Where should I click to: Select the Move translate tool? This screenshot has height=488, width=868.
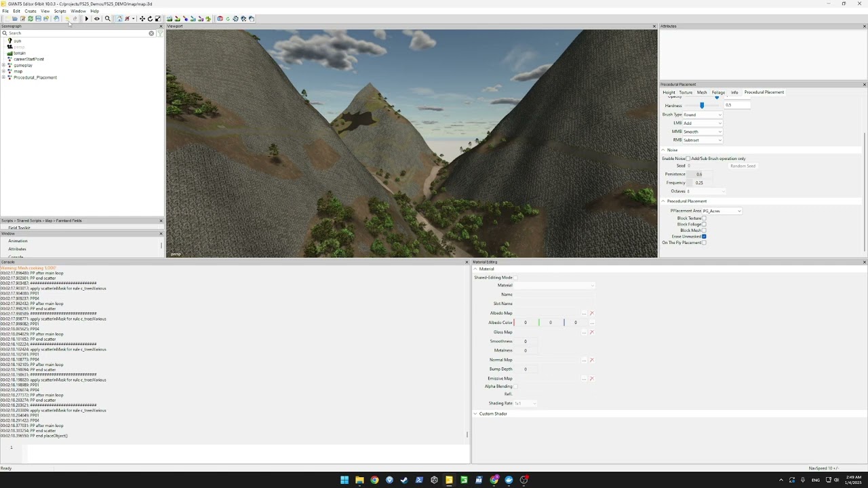pyautogui.click(x=142, y=18)
